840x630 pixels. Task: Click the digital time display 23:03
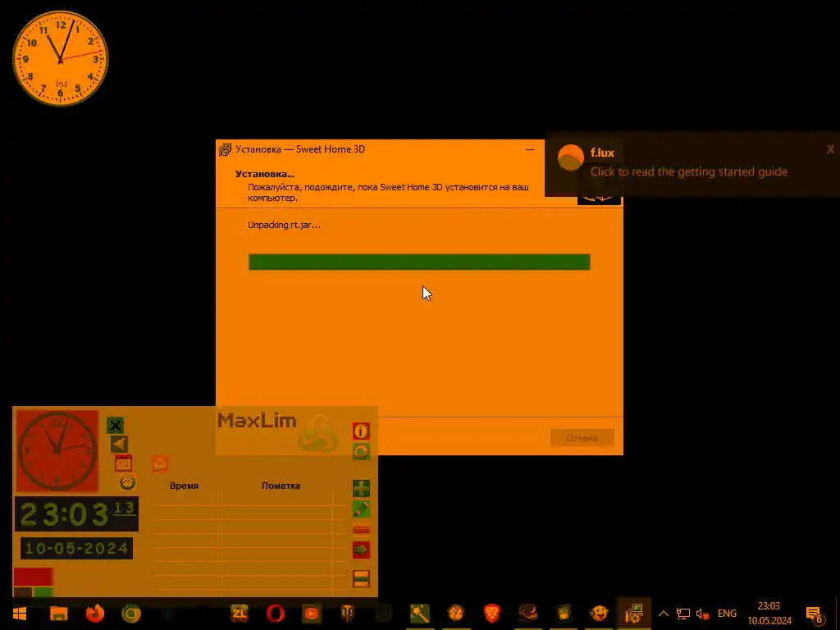coord(76,514)
